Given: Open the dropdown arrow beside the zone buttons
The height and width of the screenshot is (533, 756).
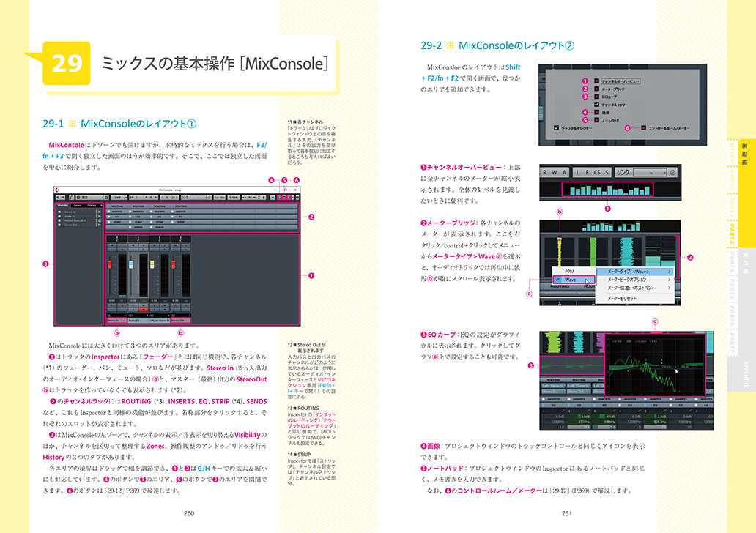Looking at the screenshot, I should coord(293,198).
